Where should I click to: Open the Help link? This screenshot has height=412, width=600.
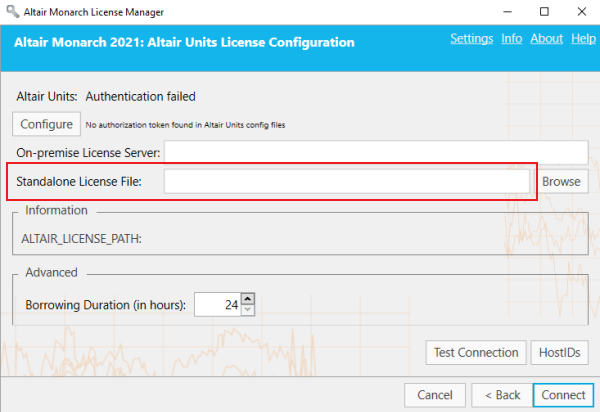pyautogui.click(x=583, y=39)
